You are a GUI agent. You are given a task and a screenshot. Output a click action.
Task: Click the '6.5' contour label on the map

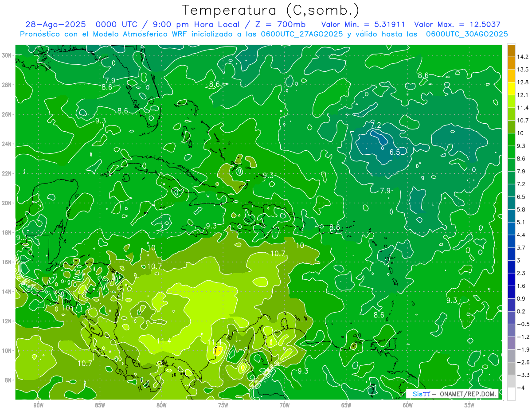(x=395, y=152)
